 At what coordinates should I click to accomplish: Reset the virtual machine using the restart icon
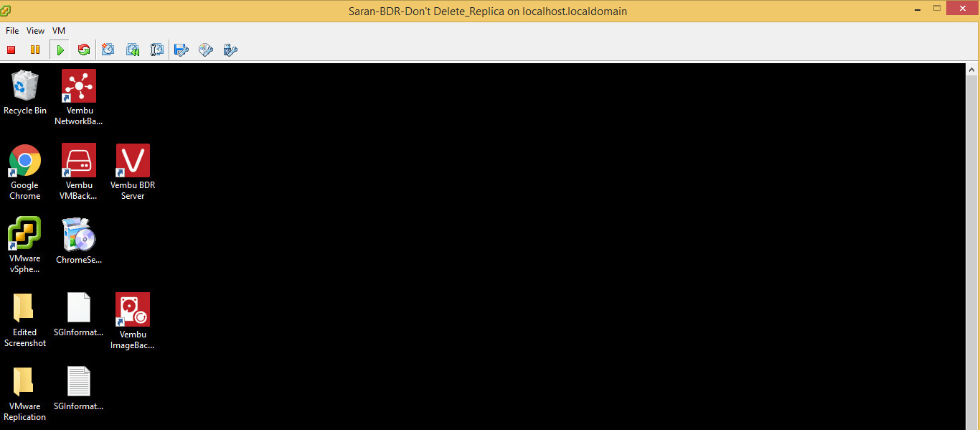84,50
